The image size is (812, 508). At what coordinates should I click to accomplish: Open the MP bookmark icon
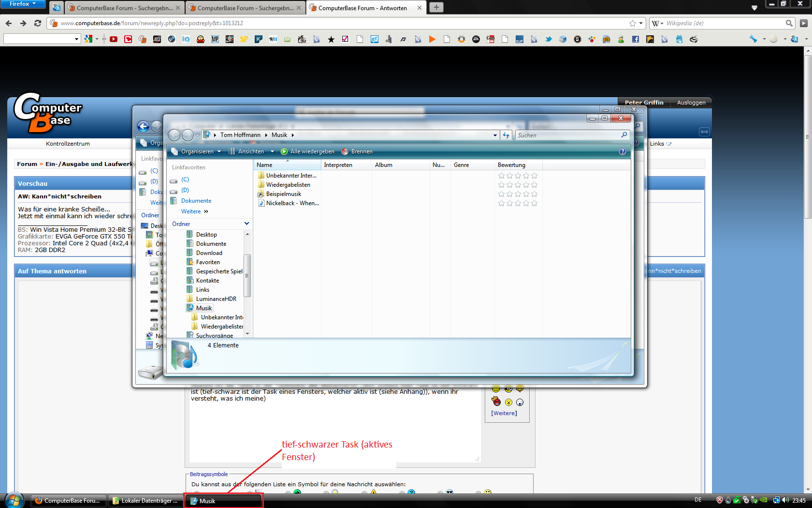coord(215,39)
